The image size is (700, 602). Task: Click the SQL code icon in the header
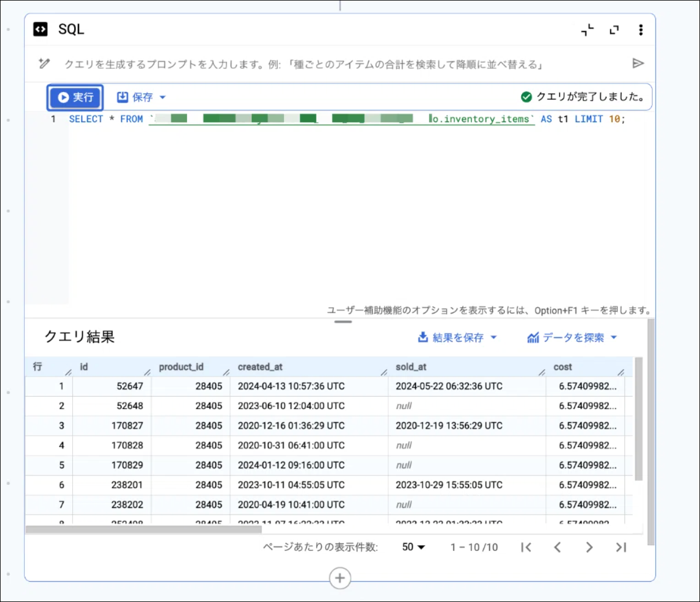pyautogui.click(x=39, y=29)
